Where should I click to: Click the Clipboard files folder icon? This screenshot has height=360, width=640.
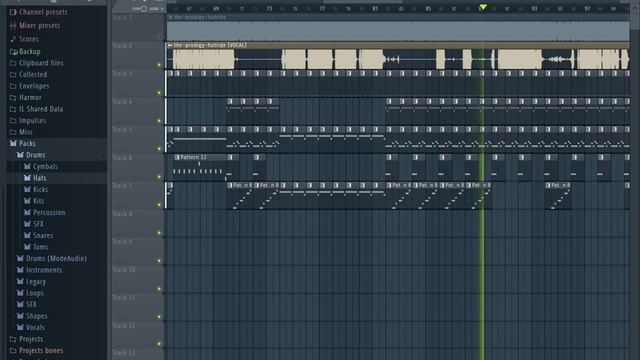13,63
